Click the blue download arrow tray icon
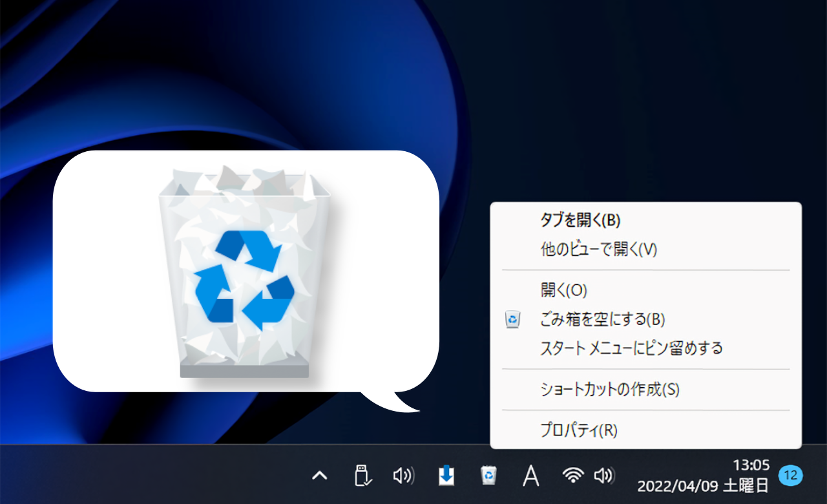 point(446,476)
